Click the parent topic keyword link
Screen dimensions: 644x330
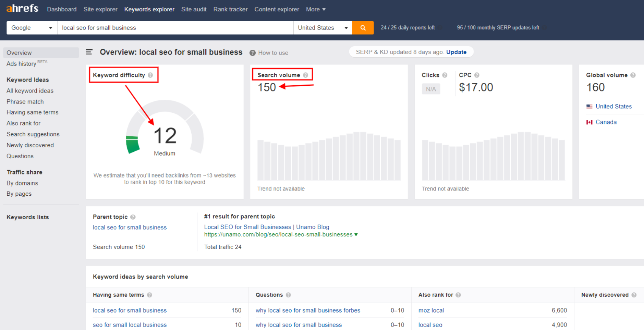point(130,228)
